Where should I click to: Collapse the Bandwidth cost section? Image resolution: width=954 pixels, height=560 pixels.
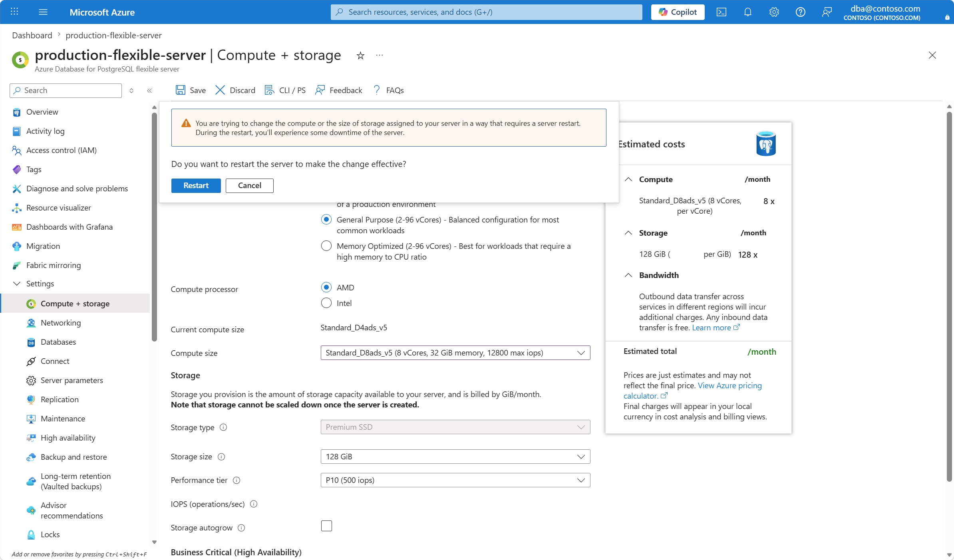pos(628,275)
